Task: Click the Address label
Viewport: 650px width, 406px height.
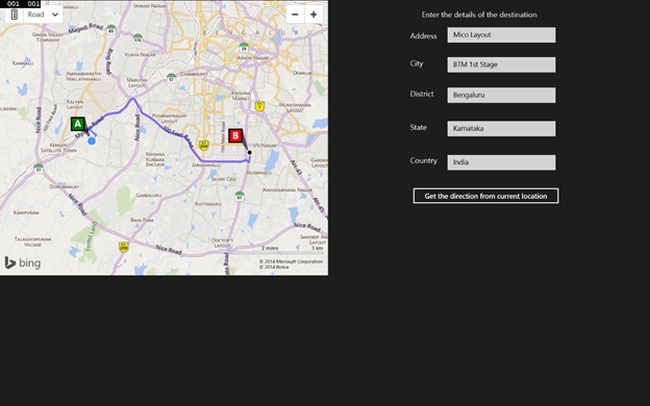Action: 423,36
